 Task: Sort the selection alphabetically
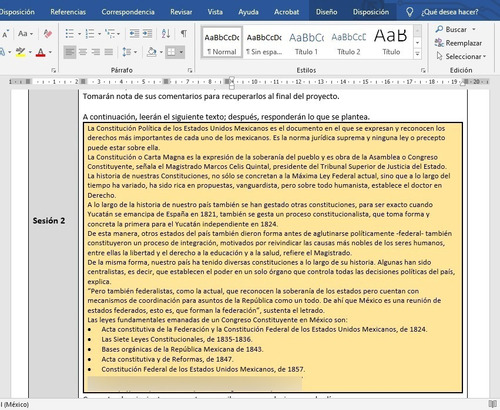(166, 34)
